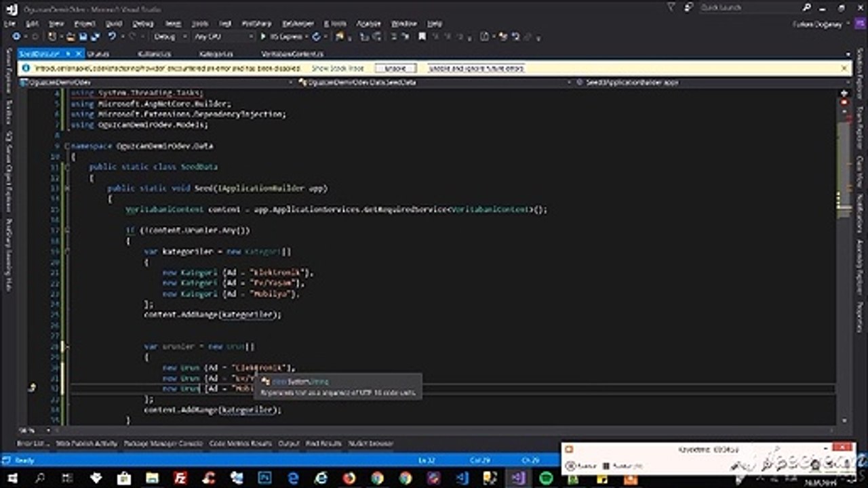
Task: Switch to the Kategori.cs tab
Action: [216, 54]
